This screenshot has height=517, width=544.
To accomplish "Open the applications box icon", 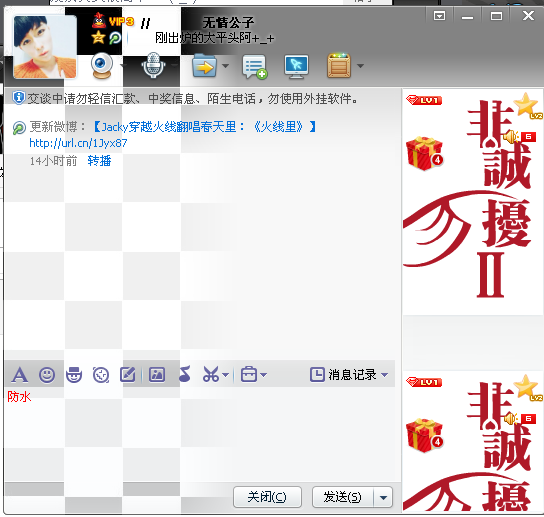I will (x=339, y=66).
